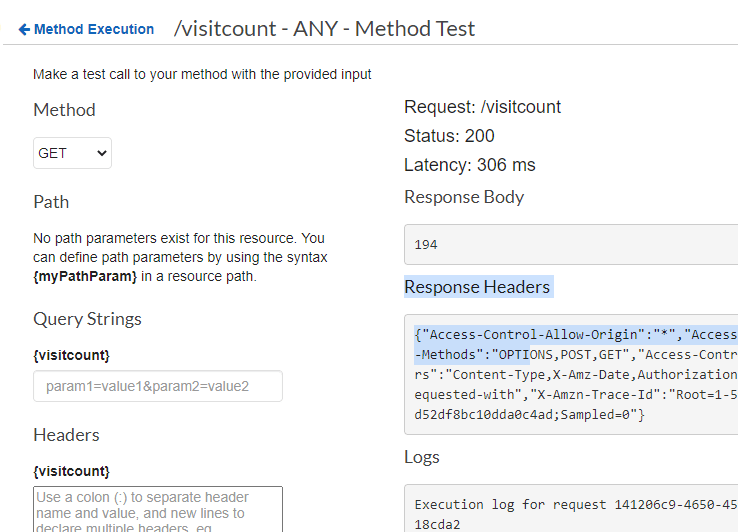Click the {visitcount} label under Headers
This screenshot has width=738, height=532.
coord(72,471)
